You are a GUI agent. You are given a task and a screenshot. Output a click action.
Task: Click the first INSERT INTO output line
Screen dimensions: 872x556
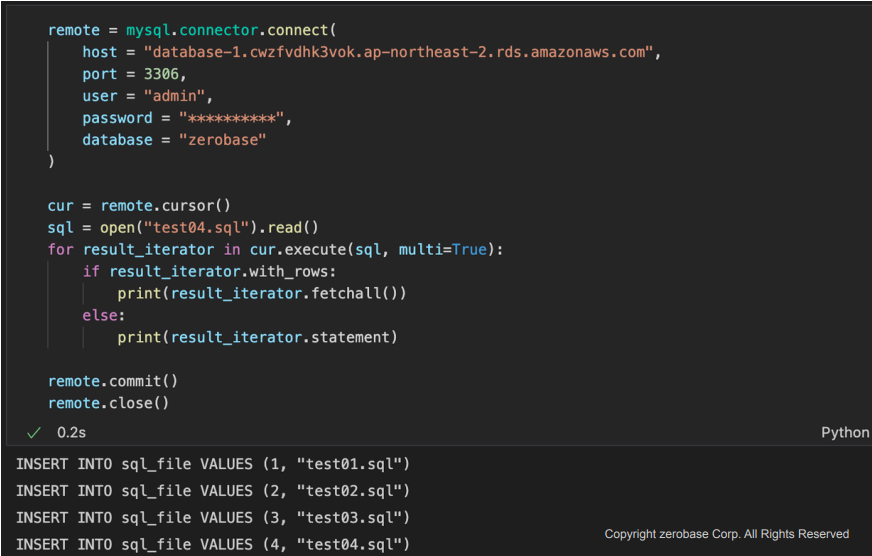click(212, 464)
